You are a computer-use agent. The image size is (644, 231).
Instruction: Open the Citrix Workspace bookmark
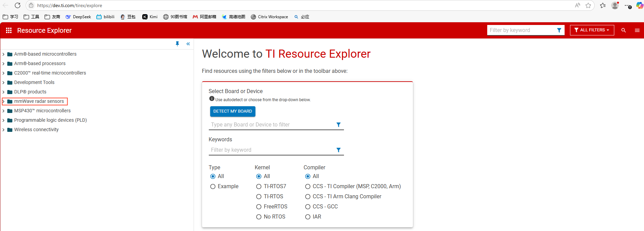(270, 17)
